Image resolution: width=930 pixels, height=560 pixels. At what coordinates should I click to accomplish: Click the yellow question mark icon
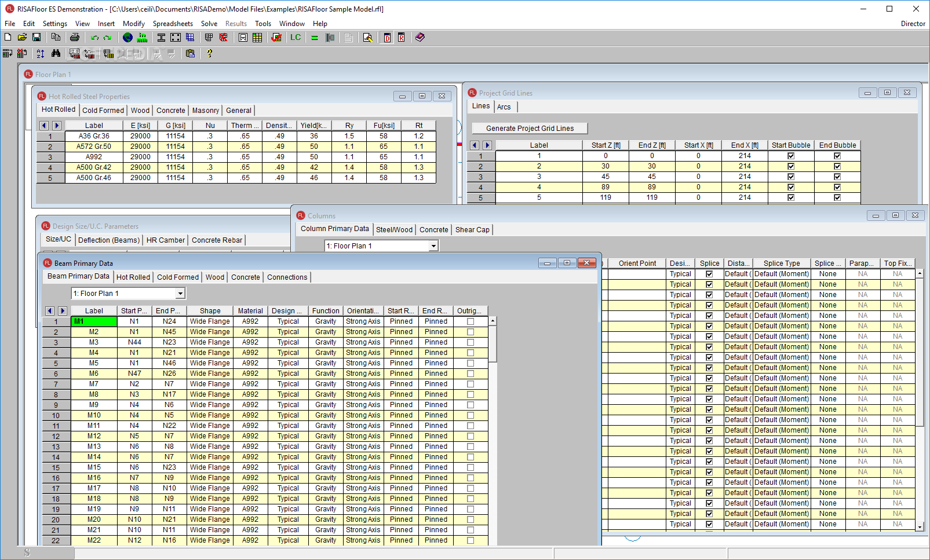coord(210,53)
